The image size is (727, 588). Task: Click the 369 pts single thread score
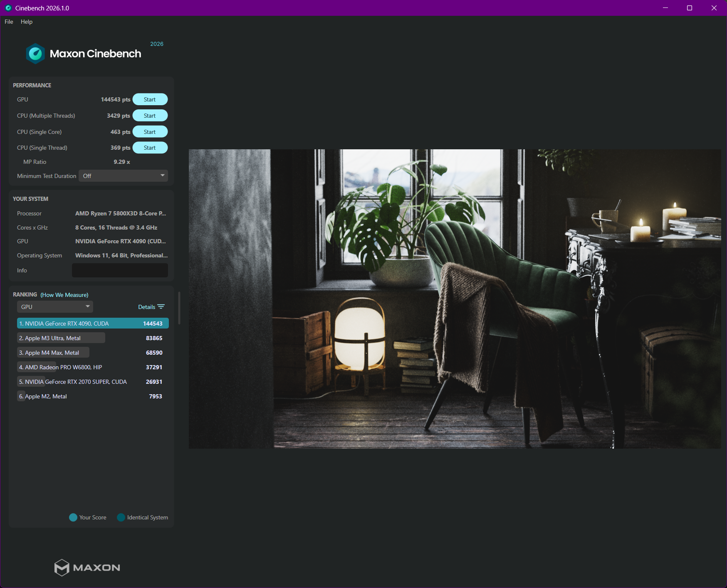point(120,148)
